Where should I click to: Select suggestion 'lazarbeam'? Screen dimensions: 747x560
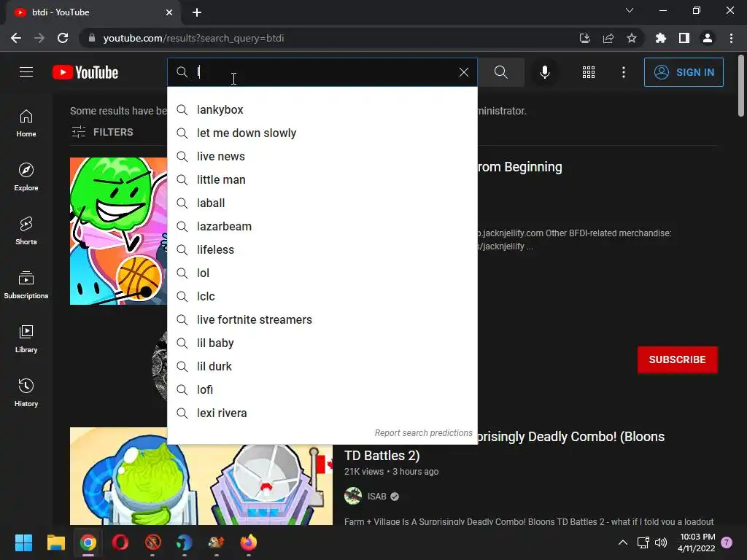point(322,226)
